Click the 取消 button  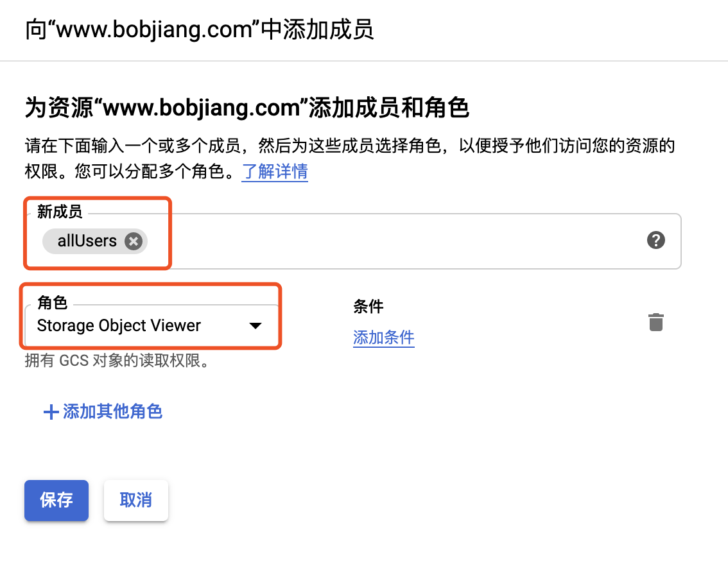point(136,500)
